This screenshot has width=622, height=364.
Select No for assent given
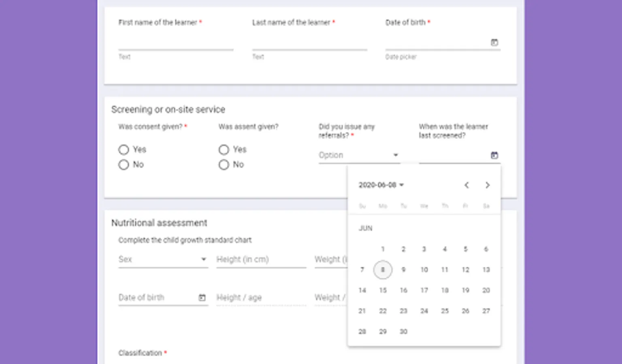point(224,165)
